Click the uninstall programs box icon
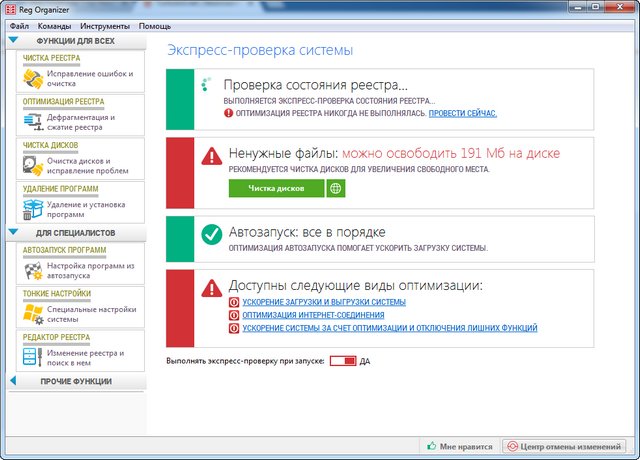Viewport: 640px width, 460px height. (33, 210)
